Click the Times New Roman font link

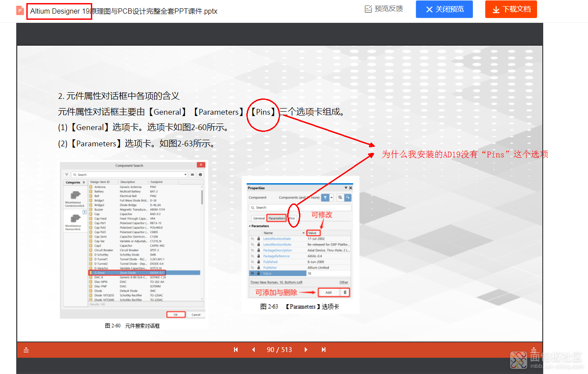(276, 282)
